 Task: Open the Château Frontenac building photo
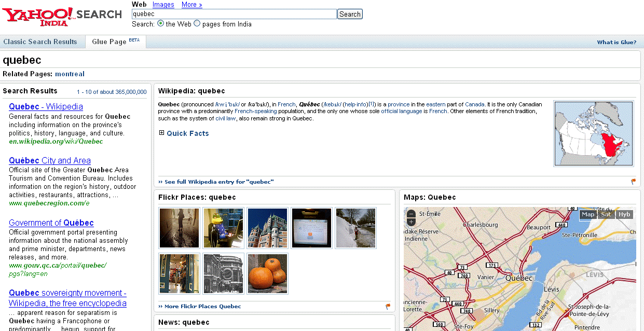tap(267, 228)
